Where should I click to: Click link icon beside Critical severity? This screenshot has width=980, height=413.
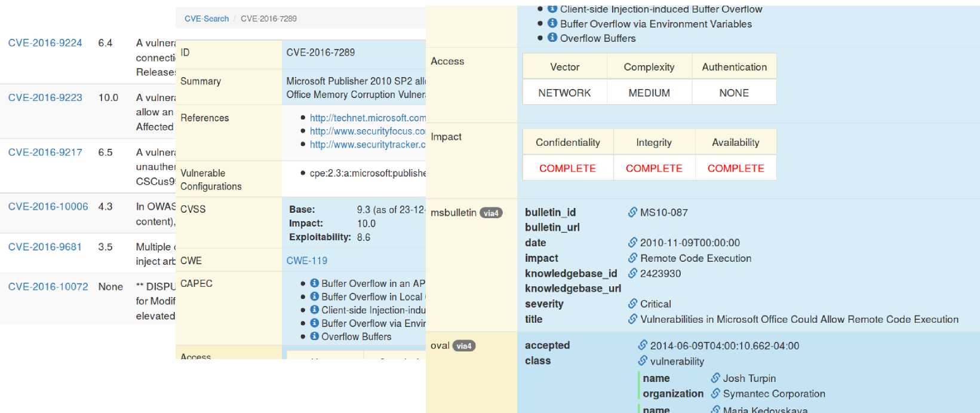[x=632, y=304]
